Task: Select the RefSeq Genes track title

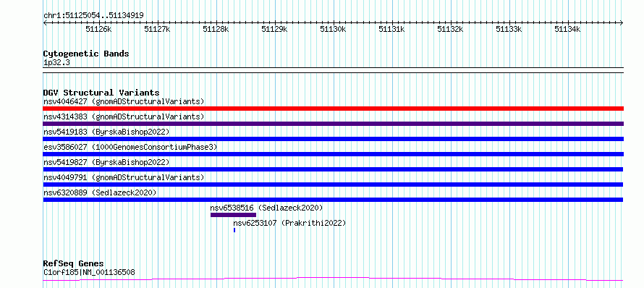Action: (74, 264)
